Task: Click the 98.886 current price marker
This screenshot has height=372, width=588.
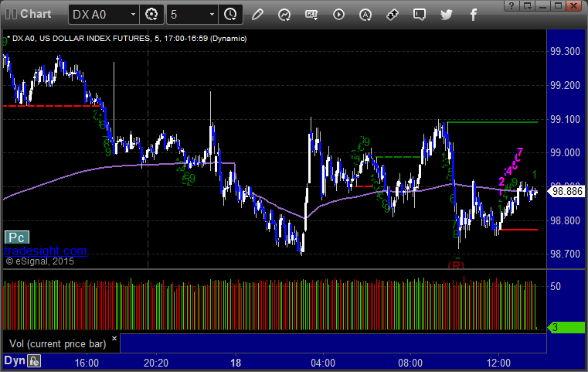Action: click(x=566, y=192)
